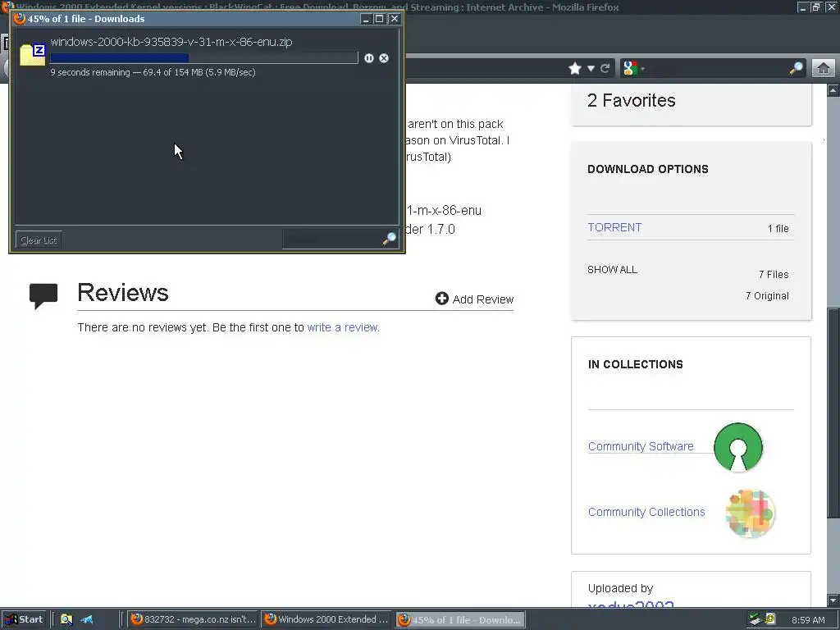Click the vertical scrollbar thumb
Screen dimensions: 840x630
(833, 413)
